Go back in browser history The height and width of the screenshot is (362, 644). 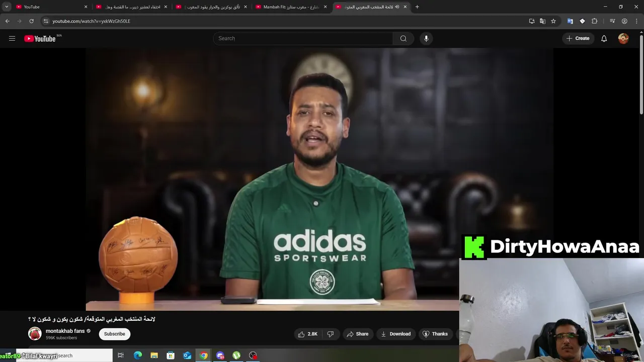[7, 21]
